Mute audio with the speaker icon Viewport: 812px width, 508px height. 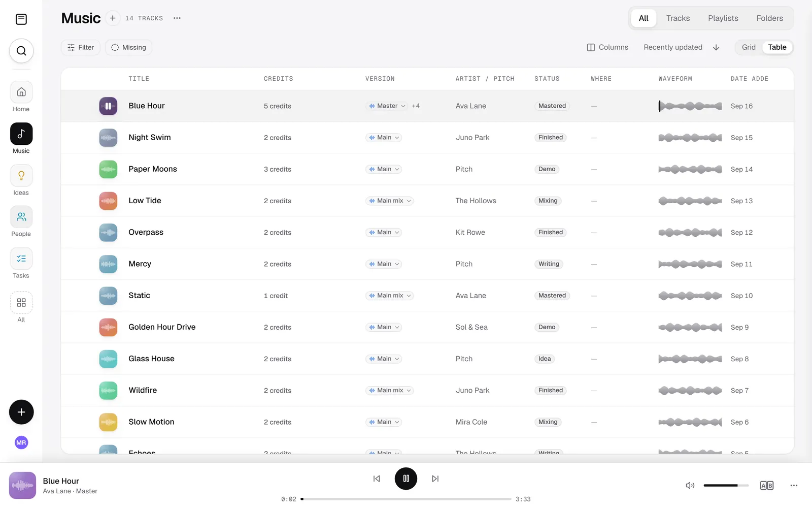coord(690,486)
